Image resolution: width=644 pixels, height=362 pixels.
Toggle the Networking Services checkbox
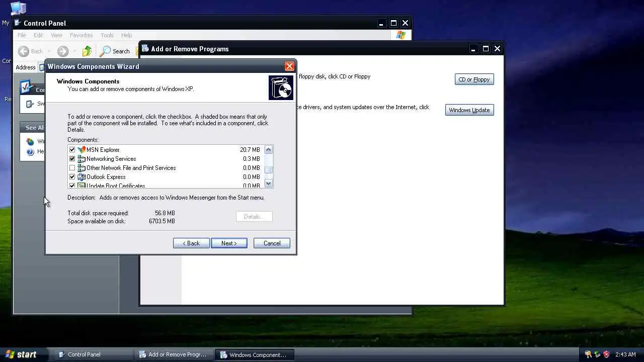tap(72, 159)
